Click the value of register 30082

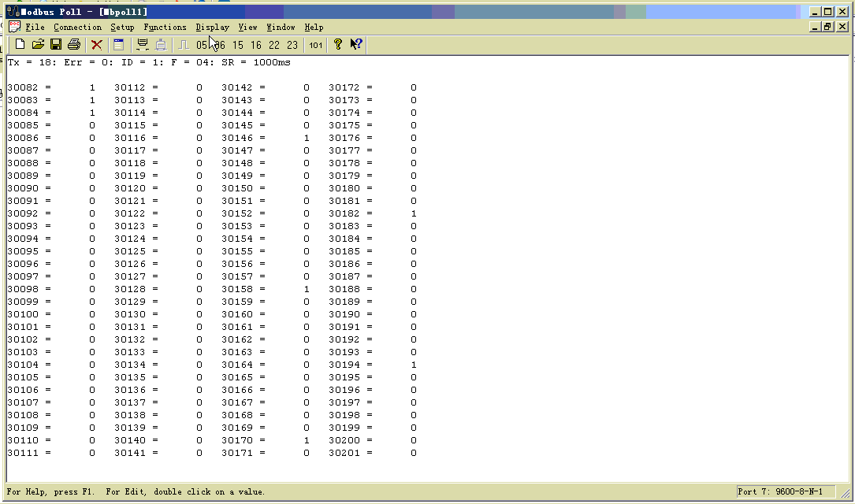pyautogui.click(x=91, y=87)
